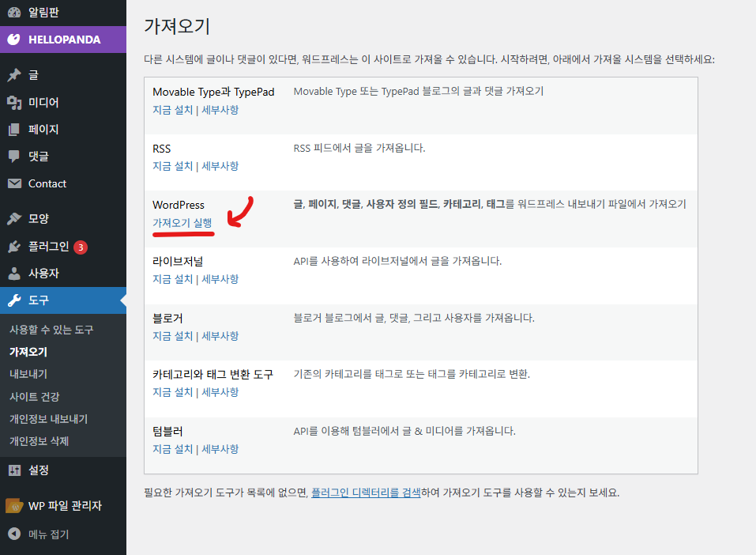
Task: Click the wrench icon beside 도구
Action: coord(14,300)
